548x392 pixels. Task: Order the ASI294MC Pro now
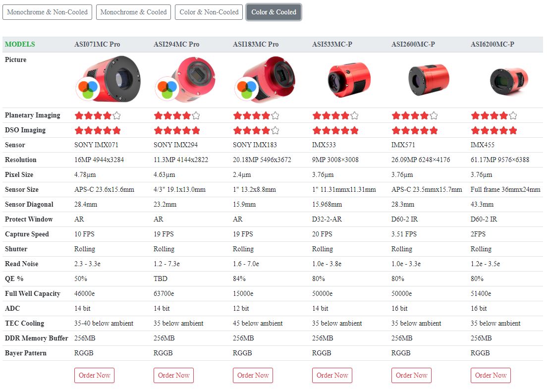(x=174, y=375)
